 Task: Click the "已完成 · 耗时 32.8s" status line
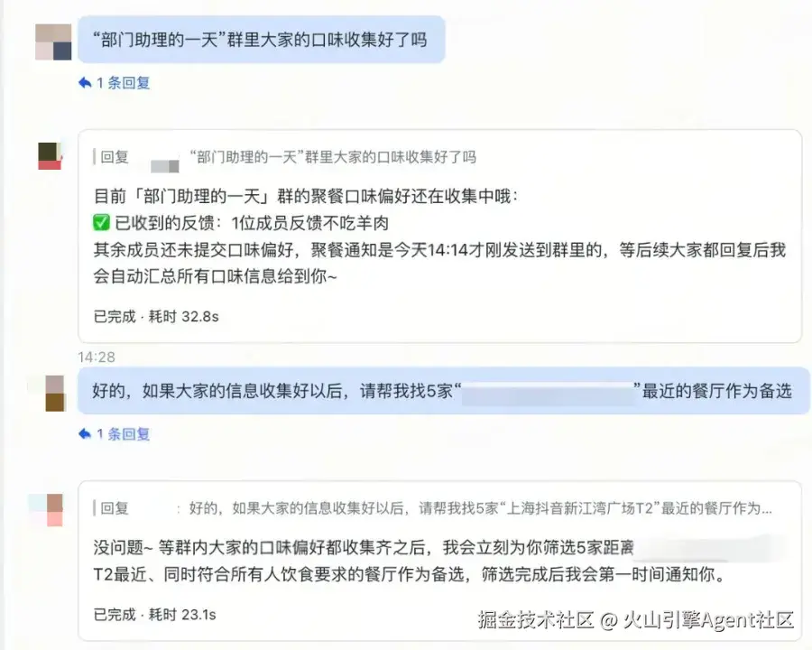(x=156, y=316)
